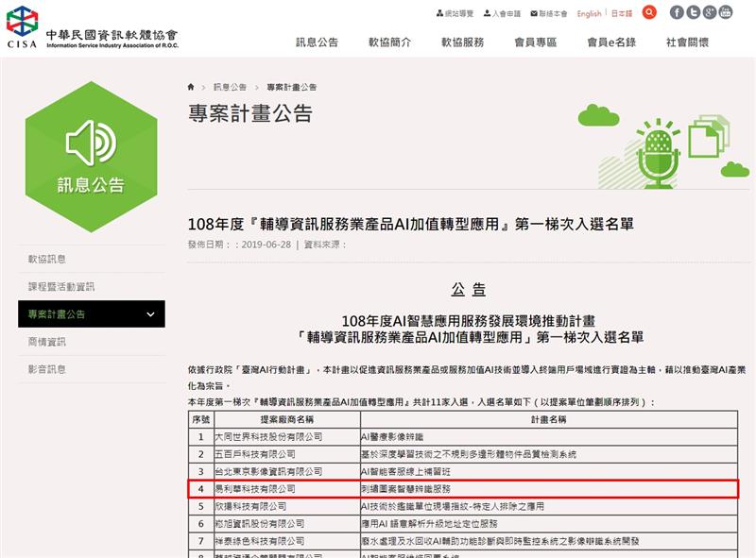
Task: Open the 網站導覽 sitemap link
Action: point(455,13)
